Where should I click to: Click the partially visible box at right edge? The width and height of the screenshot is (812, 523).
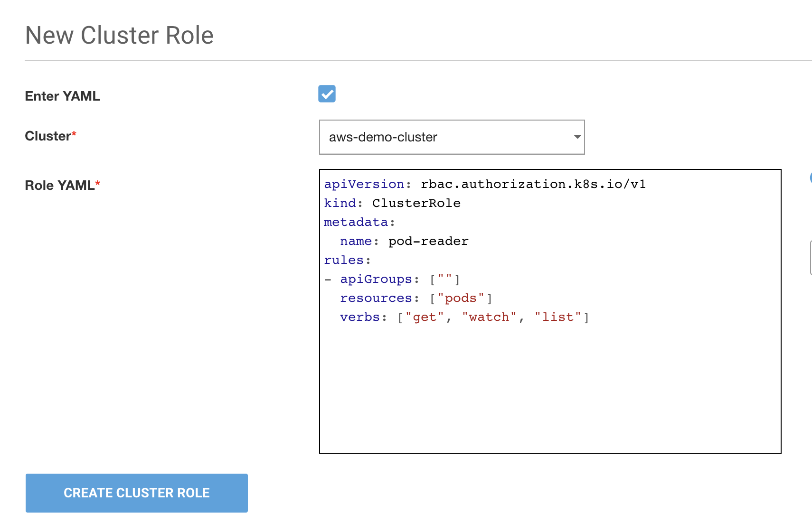[810, 258]
